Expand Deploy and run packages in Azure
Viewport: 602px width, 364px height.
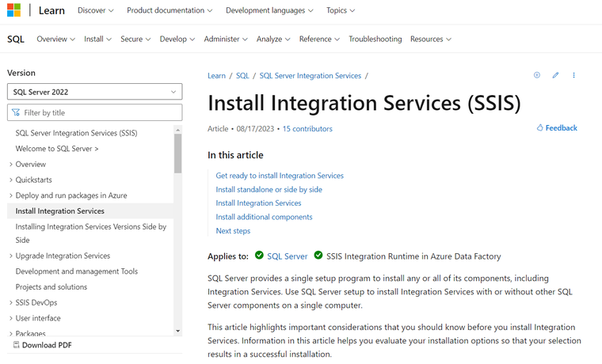pos(11,195)
